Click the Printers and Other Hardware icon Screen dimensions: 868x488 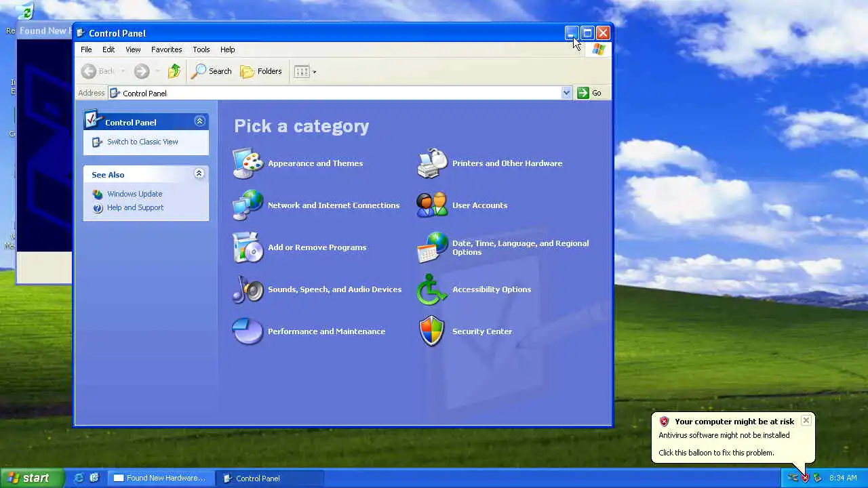433,163
